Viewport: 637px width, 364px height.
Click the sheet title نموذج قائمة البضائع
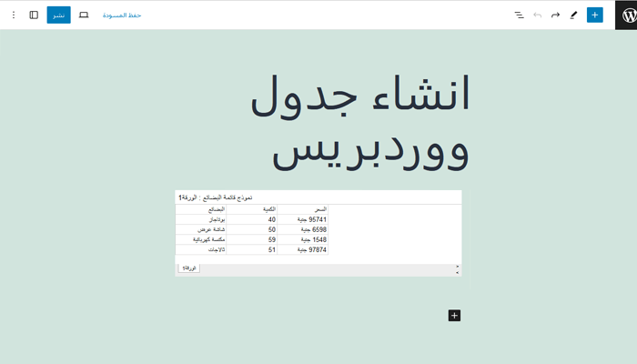216,197
